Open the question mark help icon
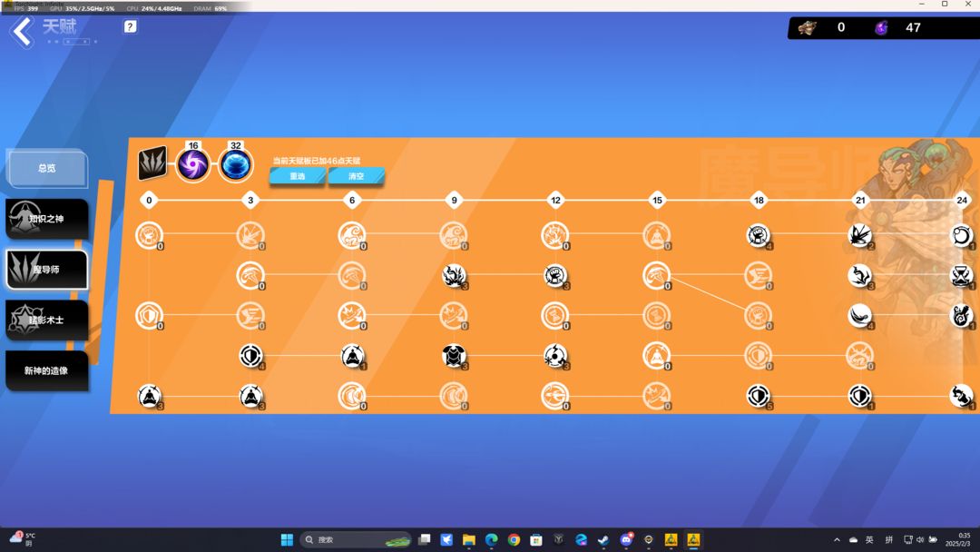The width and height of the screenshot is (980, 552). click(x=130, y=27)
